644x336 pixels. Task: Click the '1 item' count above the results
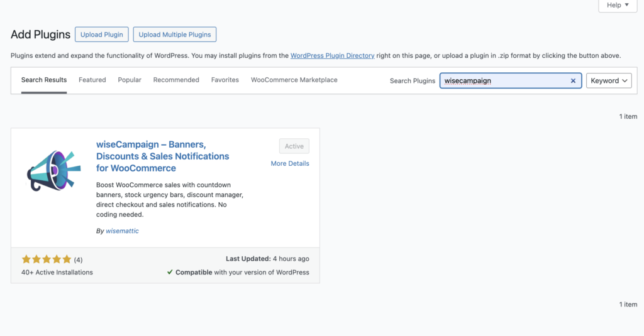point(628,117)
